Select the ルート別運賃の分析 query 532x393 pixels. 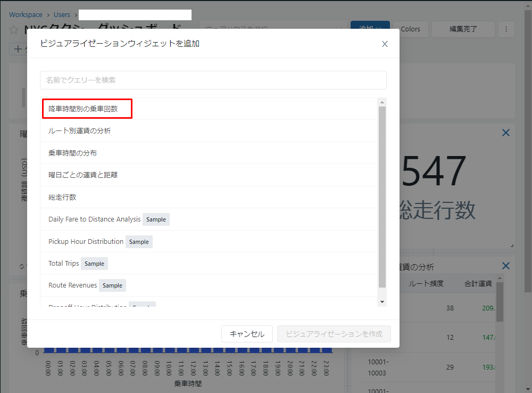tap(79, 130)
